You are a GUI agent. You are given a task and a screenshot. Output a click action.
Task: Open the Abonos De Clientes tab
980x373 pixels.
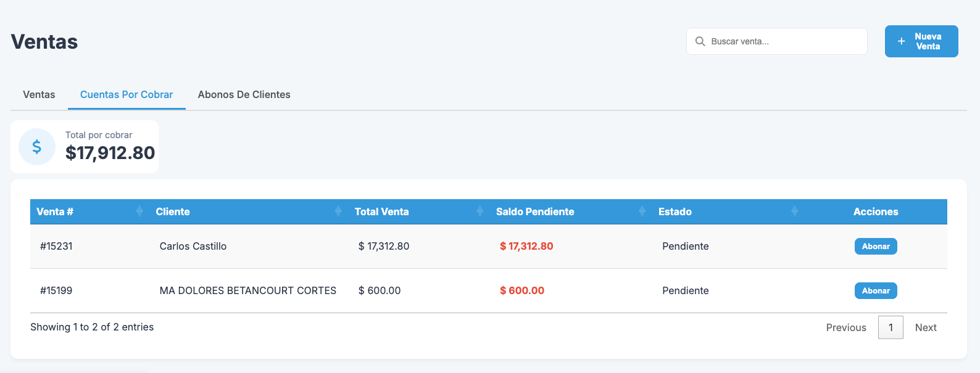click(x=244, y=94)
